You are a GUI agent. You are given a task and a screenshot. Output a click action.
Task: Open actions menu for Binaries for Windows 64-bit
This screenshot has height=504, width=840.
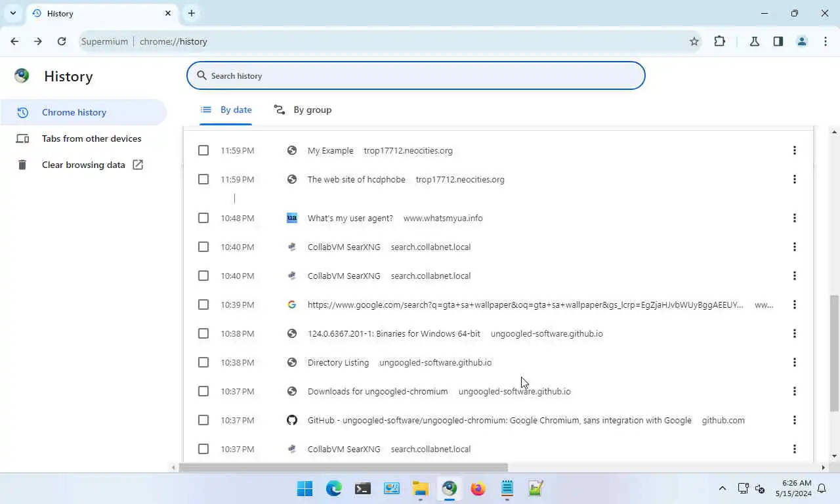[x=794, y=333]
